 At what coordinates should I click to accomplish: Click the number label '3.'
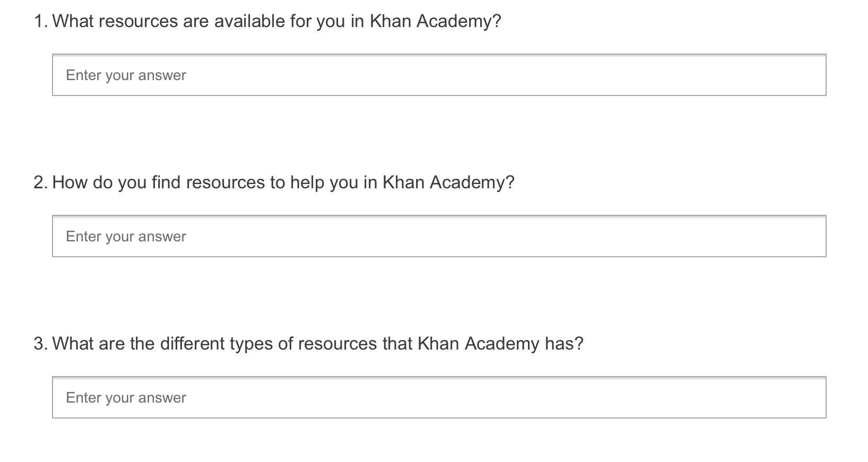pos(41,344)
